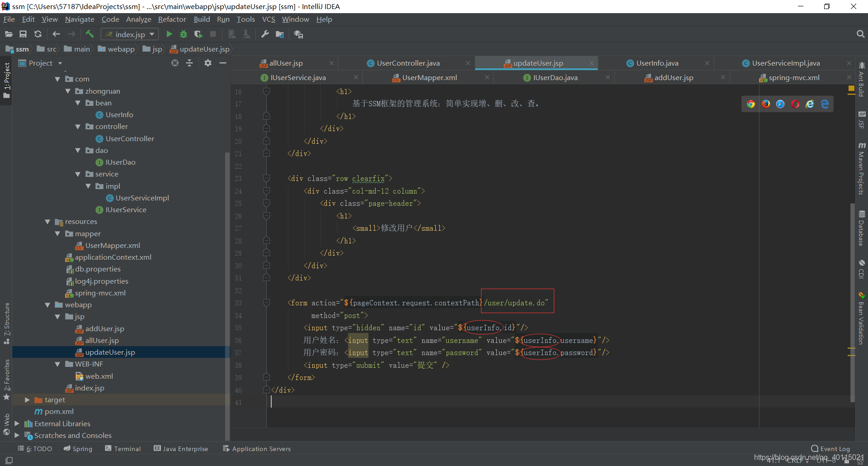Image resolution: width=868 pixels, height=466 pixels.
Task: Open the Event Log
Action: click(830, 448)
